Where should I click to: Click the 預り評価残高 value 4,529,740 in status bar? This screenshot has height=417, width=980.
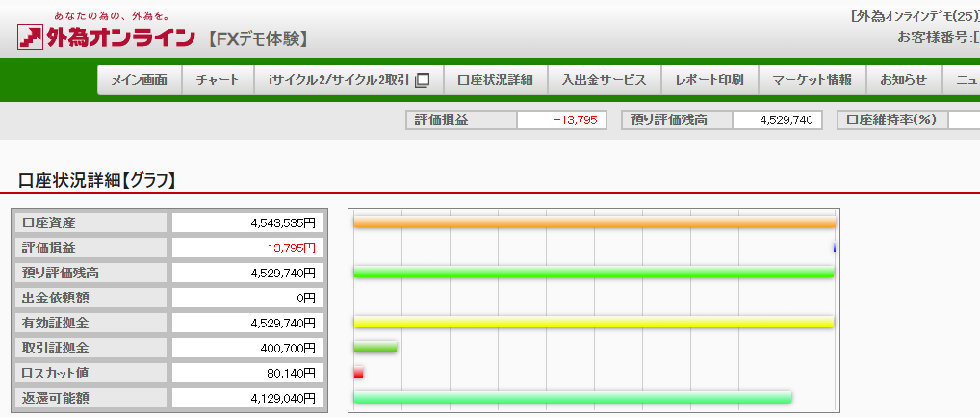point(777,119)
